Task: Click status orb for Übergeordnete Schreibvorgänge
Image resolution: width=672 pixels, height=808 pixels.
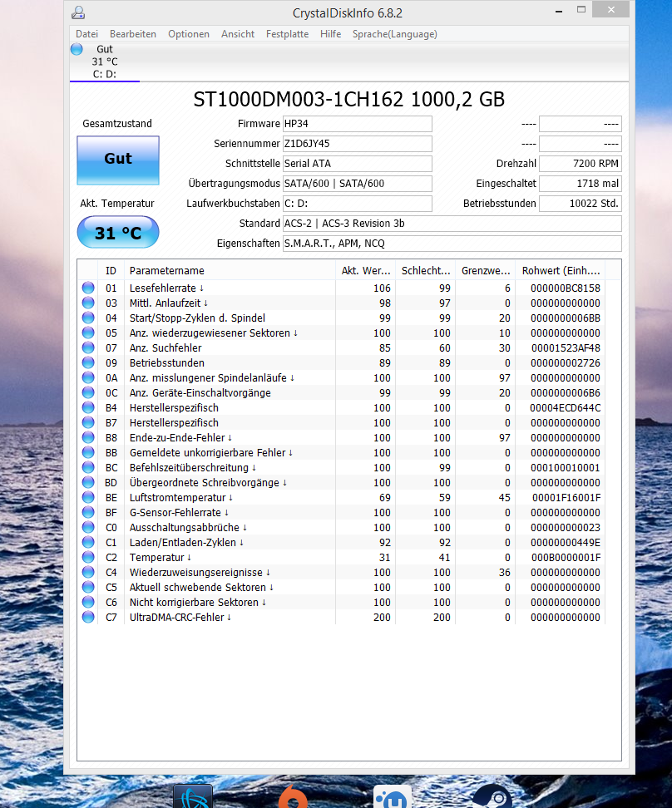Action: 88,482
